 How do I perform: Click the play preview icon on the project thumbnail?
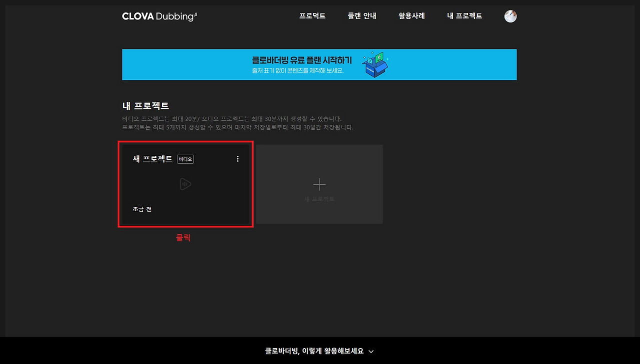pos(185,184)
